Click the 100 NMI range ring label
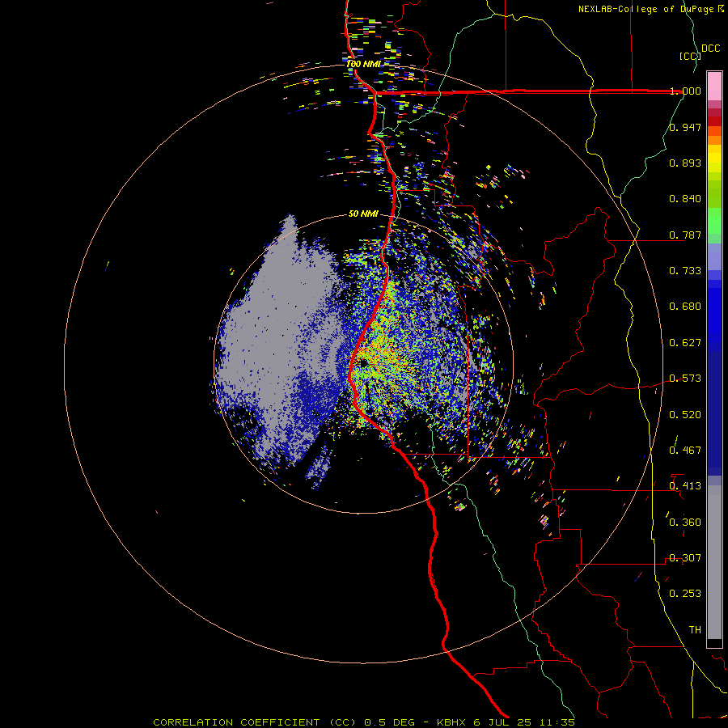Screen dimensions: 728x728 point(363,64)
